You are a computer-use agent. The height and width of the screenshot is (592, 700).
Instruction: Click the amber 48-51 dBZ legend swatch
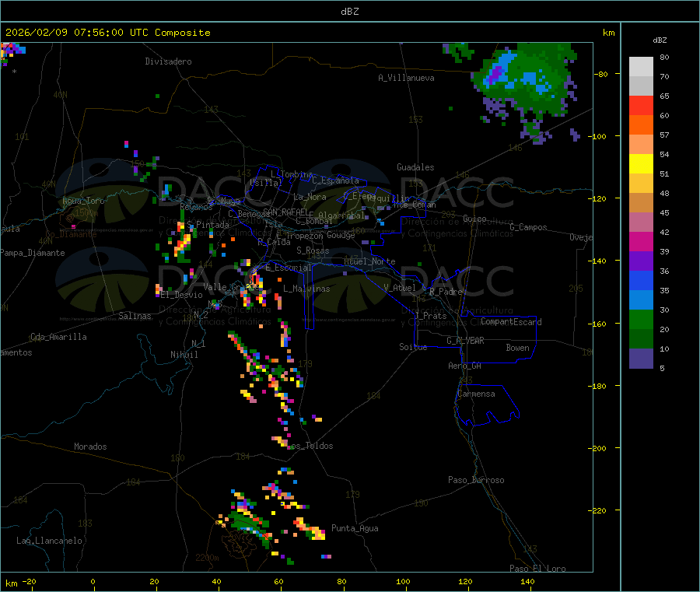click(x=641, y=184)
